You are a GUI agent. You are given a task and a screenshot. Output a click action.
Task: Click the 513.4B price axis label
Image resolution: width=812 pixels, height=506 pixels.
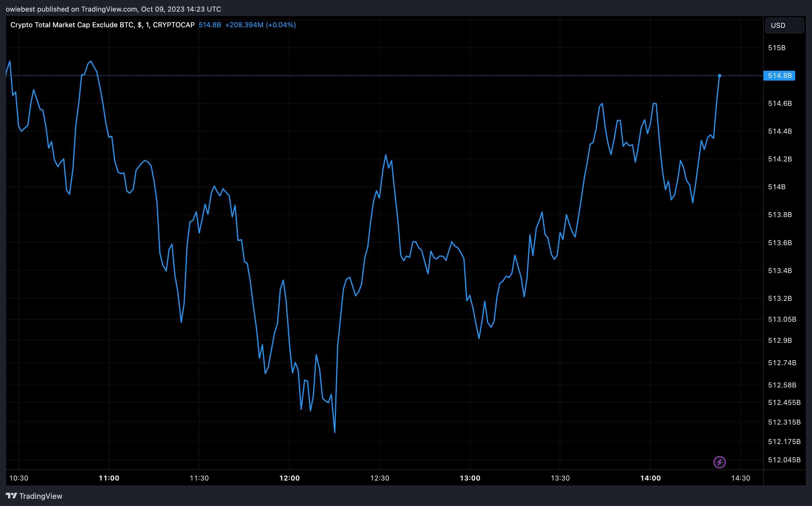click(780, 270)
